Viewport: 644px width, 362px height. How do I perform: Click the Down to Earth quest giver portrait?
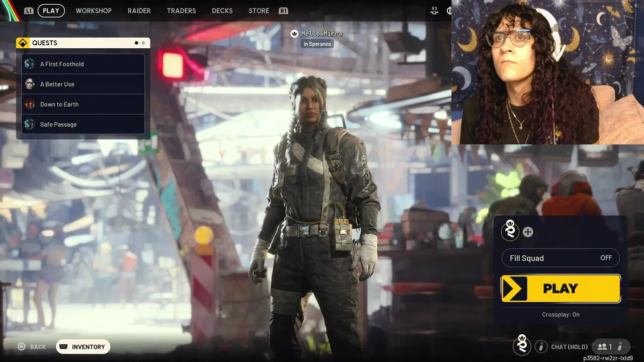30,104
